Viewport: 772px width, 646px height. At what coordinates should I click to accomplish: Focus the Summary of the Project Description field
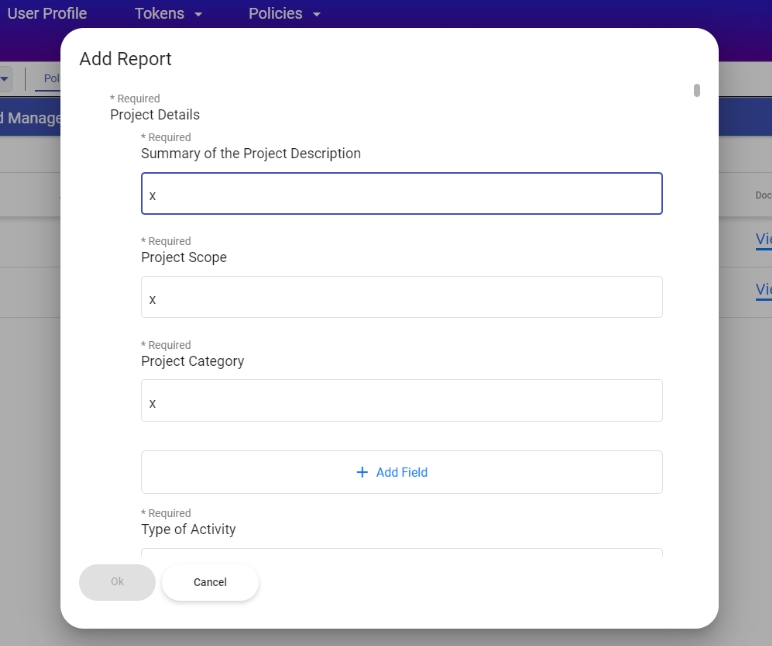401,194
